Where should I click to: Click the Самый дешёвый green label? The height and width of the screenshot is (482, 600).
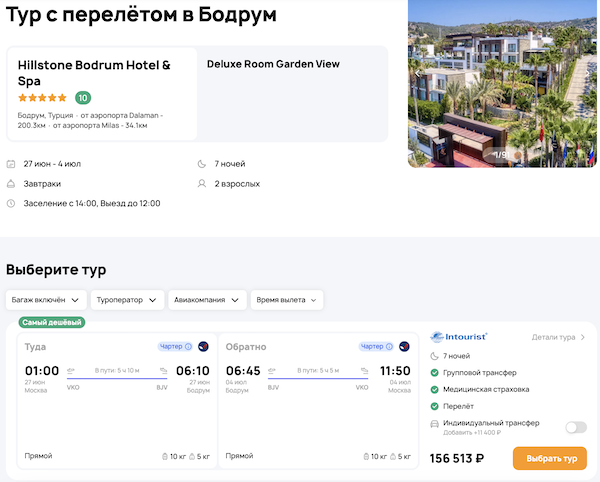(x=51, y=322)
